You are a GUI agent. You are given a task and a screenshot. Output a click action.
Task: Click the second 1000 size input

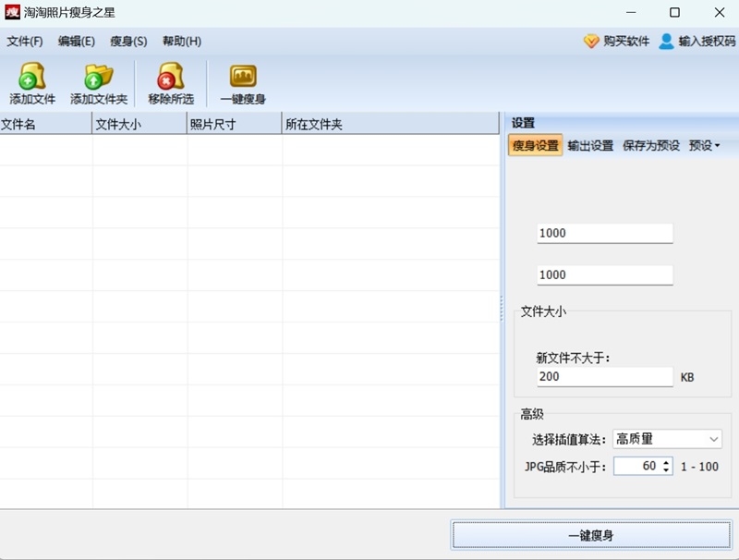[605, 274]
